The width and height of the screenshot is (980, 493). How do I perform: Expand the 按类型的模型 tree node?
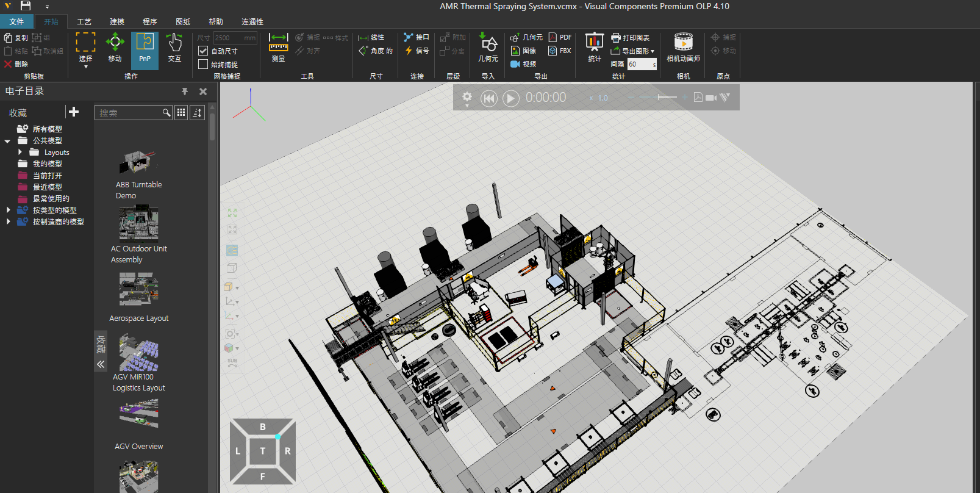point(8,211)
